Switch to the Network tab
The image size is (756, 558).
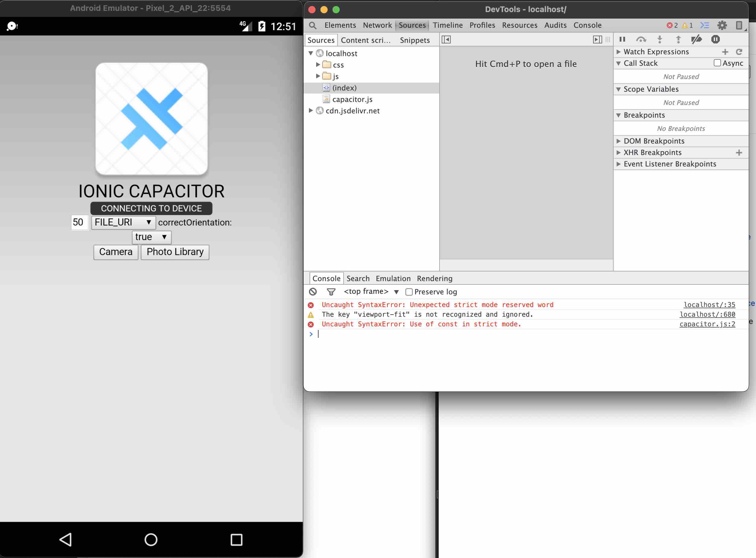point(377,25)
